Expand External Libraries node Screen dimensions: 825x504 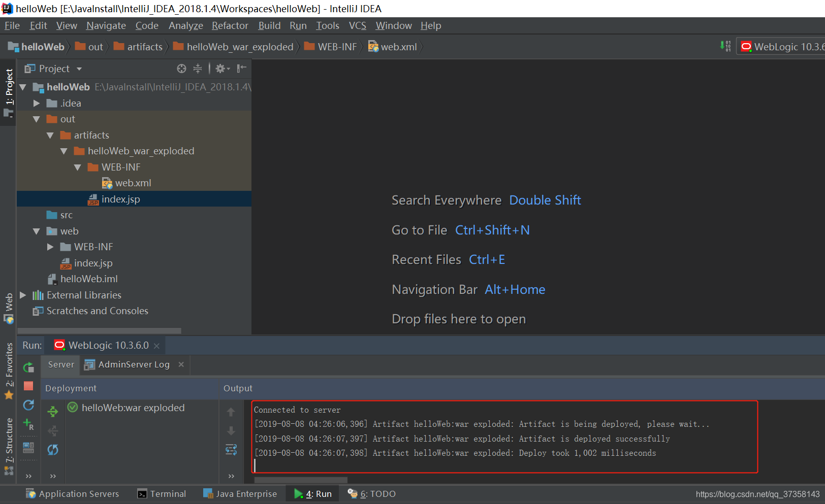click(23, 295)
